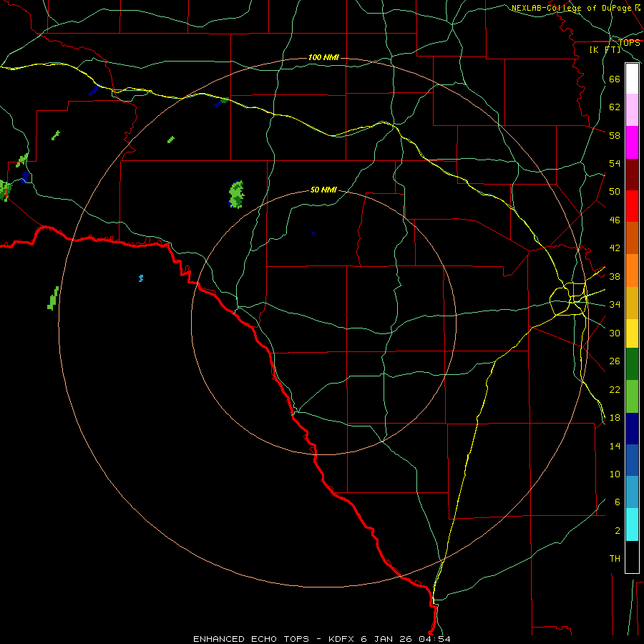The height and width of the screenshot is (644, 644).
Task: Click the "100 NMI" range ring label
Action: 323,57
